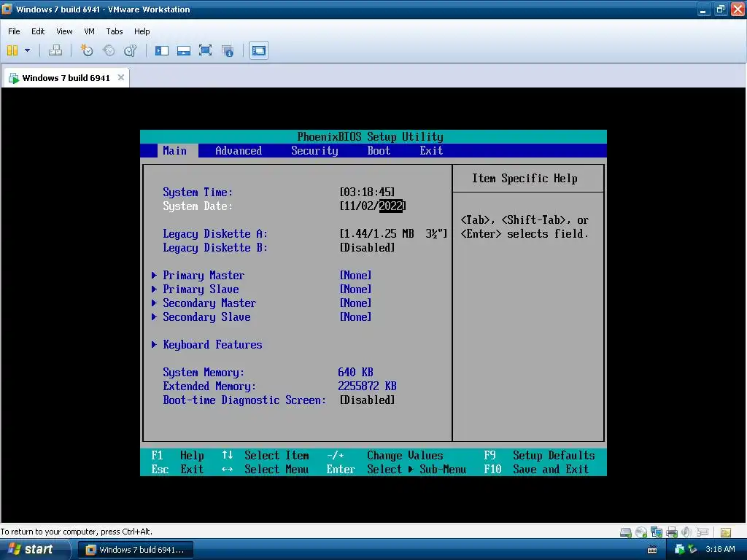
Task: Select the System Time value field
Action: point(368,192)
